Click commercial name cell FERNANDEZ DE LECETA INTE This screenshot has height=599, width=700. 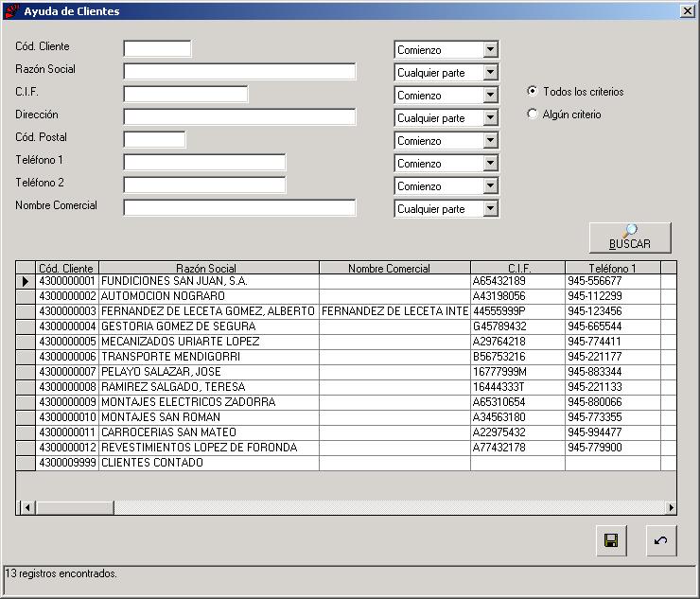pyautogui.click(x=394, y=311)
